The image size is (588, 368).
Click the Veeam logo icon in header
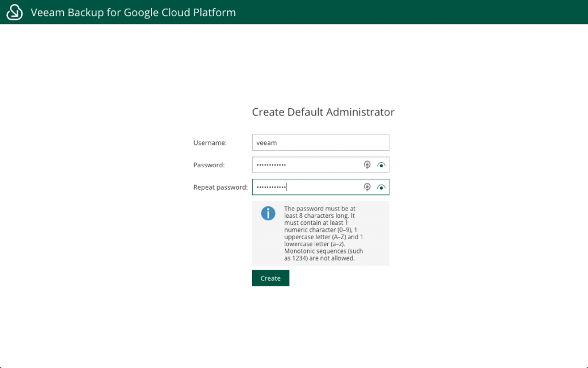pos(14,12)
